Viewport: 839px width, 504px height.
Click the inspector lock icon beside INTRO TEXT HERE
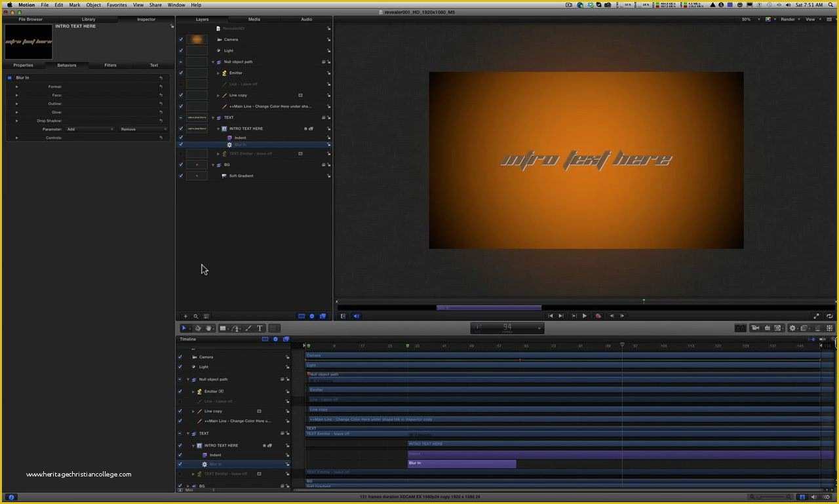tap(172, 26)
